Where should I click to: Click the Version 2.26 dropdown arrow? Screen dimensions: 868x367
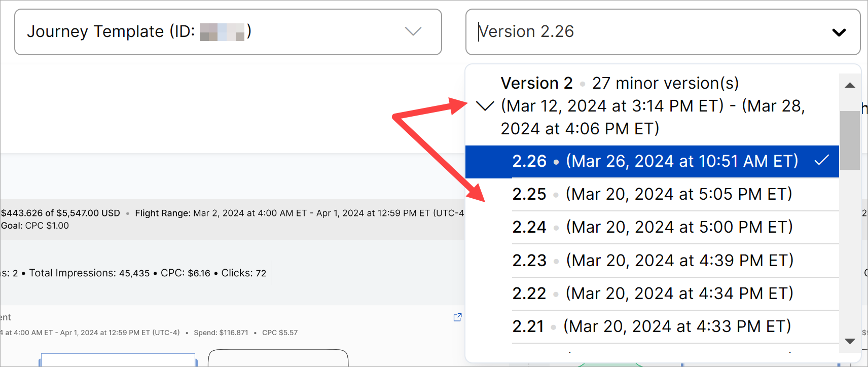coord(839,32)
